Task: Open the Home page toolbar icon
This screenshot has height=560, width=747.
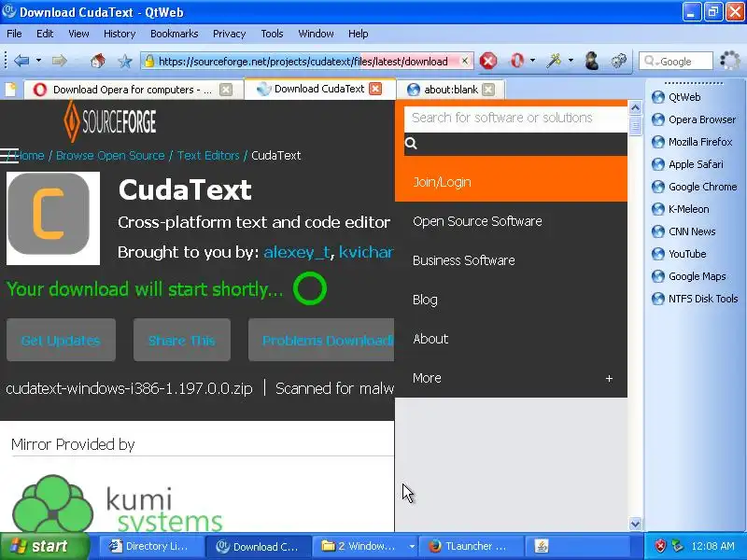Action: [x=98, y=61]
